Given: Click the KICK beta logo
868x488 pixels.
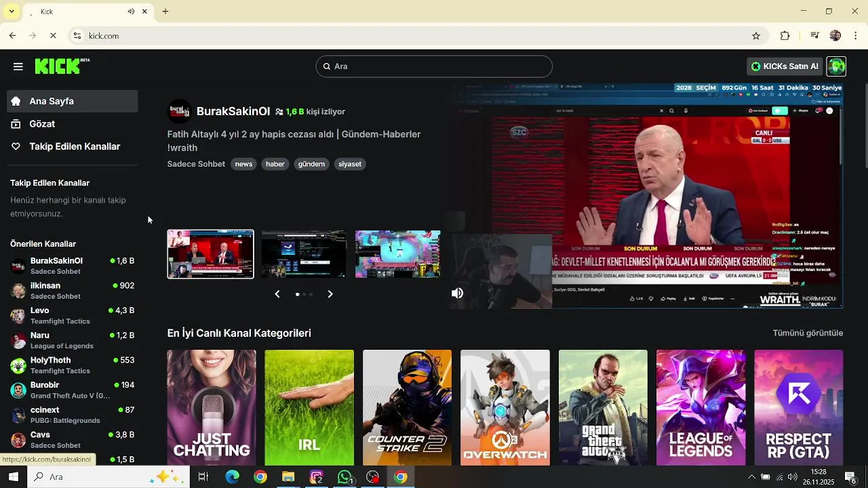Looking at the screenshot, I should pos(62,66).
